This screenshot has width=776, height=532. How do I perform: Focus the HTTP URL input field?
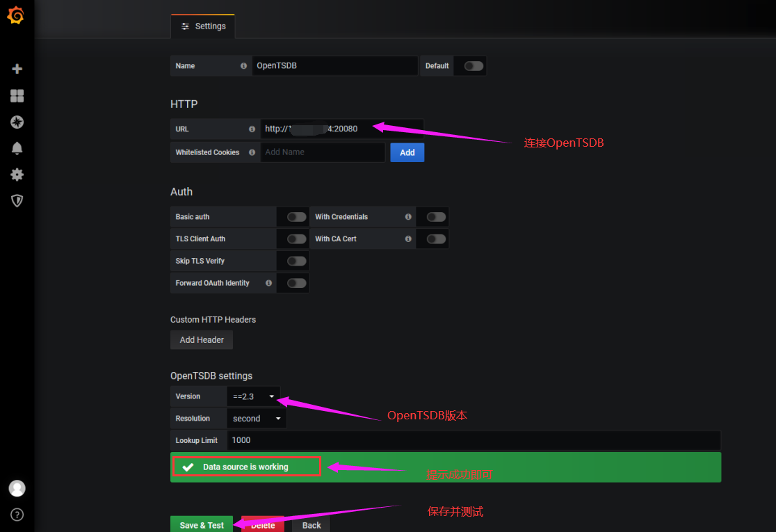pos(341,129)
